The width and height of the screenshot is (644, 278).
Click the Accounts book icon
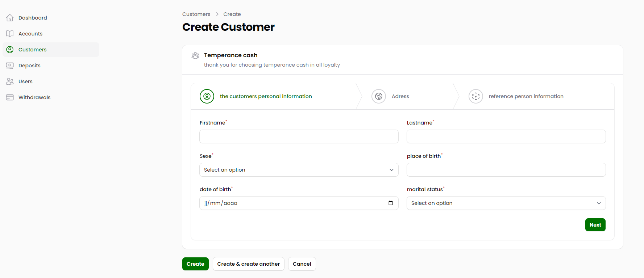10,34
